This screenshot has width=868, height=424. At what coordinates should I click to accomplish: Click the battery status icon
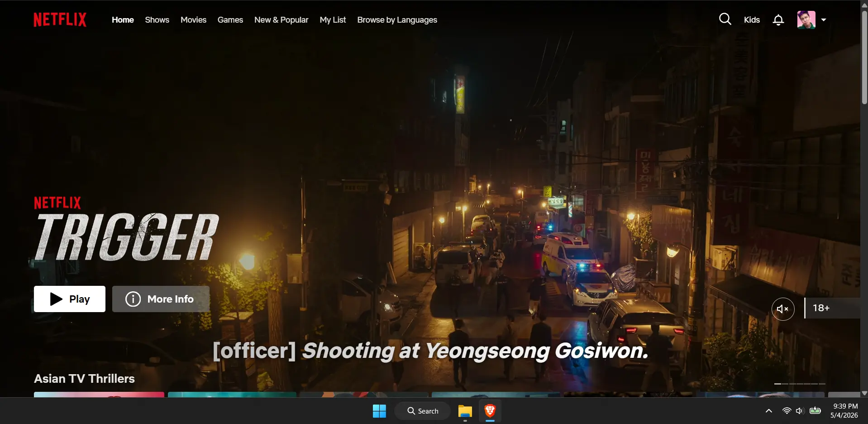[x=815, y=411]
